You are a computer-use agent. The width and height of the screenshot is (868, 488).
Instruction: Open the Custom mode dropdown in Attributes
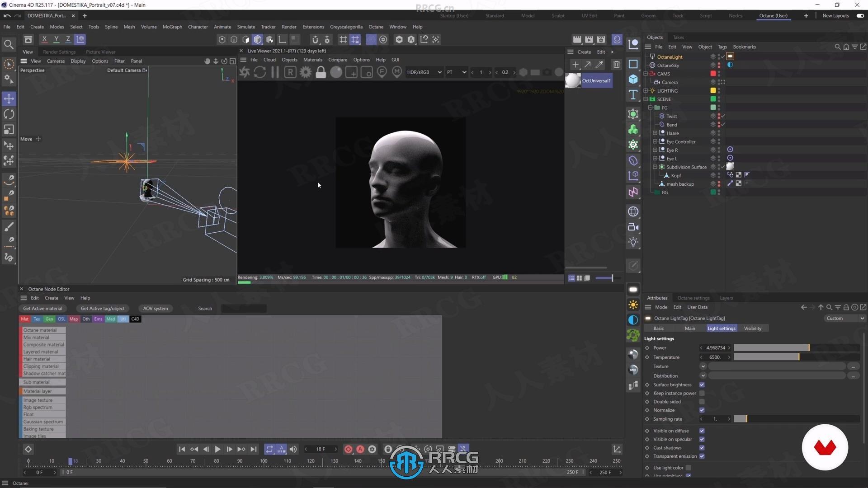844,318
